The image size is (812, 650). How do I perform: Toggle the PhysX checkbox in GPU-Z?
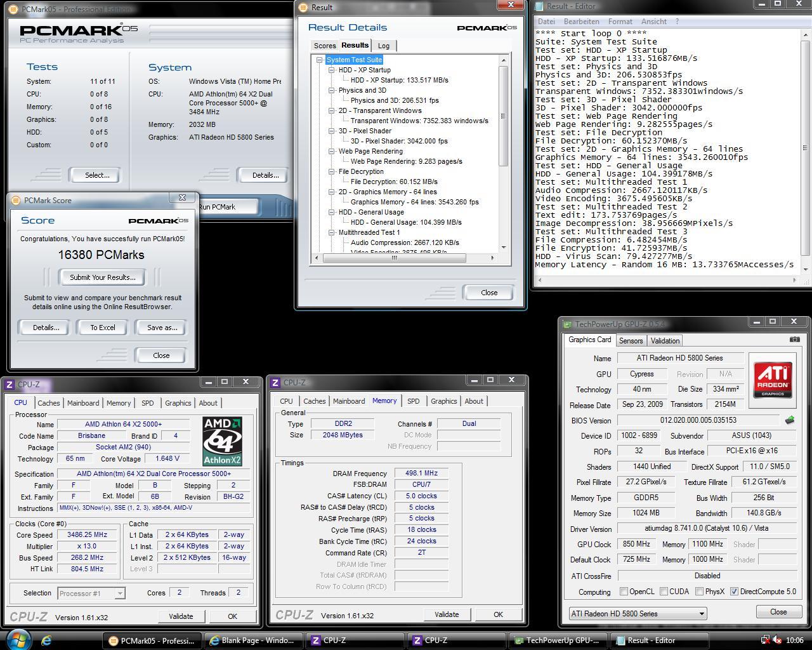coord(698,592)
